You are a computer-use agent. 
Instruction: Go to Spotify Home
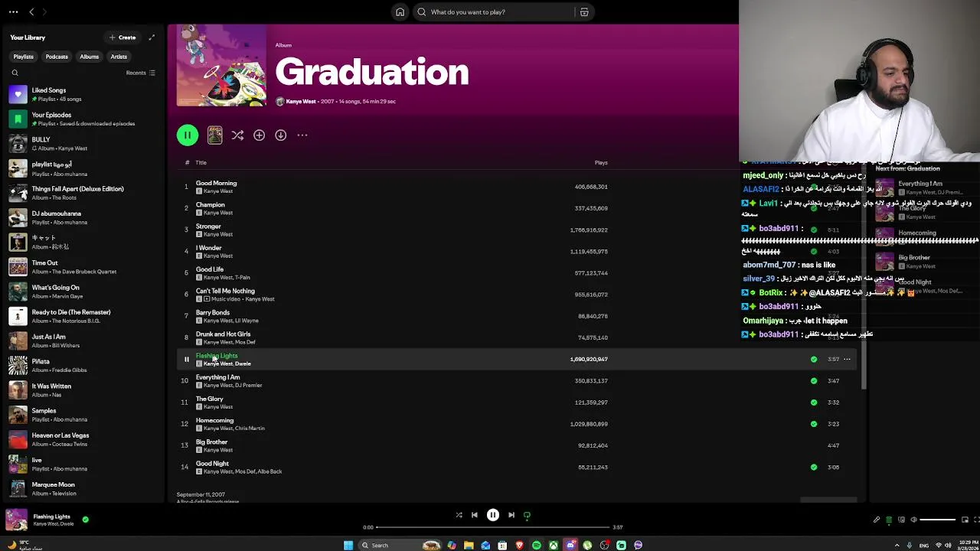pos(400,12)
